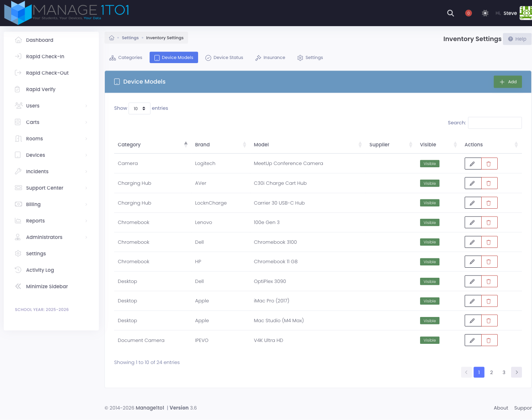Open the notifications badge showing 0
The height and width of the screenshot is (420, 532).
[x=469, y=13]
